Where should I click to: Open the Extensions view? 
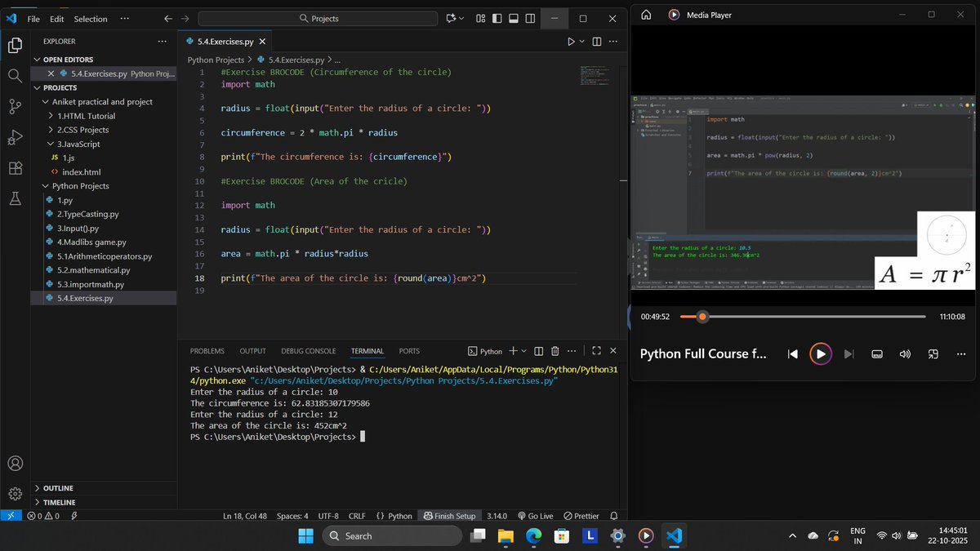[x=15, y=167]
